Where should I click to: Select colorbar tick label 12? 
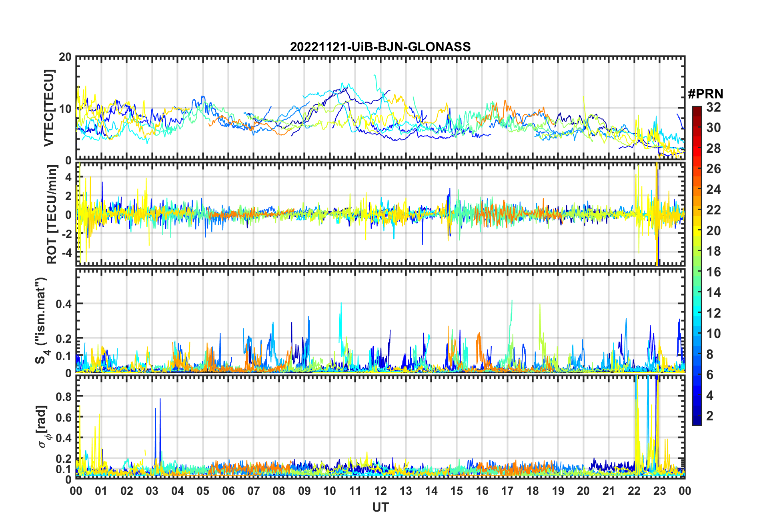pos(713,313)
